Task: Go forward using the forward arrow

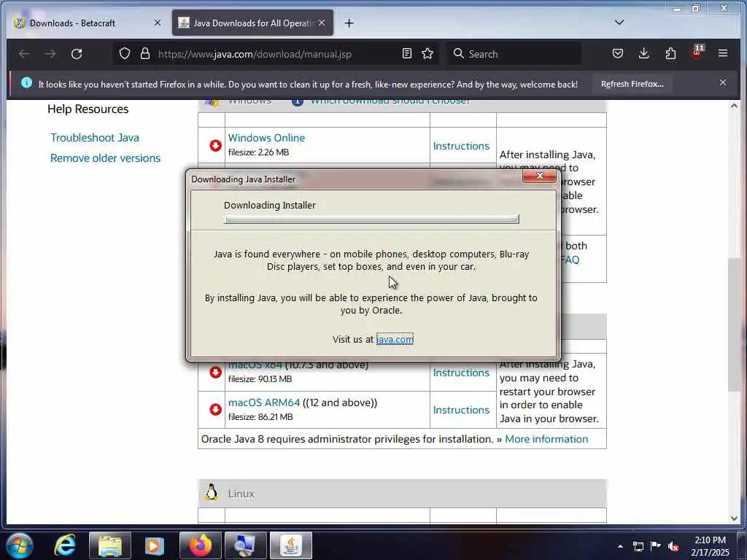Action: click(x=50, y=54)
